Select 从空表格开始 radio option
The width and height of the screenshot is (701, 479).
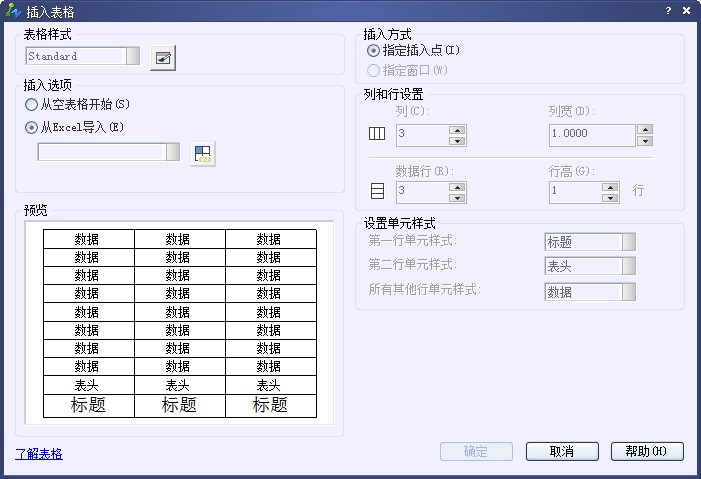click(x=32, y=104)
